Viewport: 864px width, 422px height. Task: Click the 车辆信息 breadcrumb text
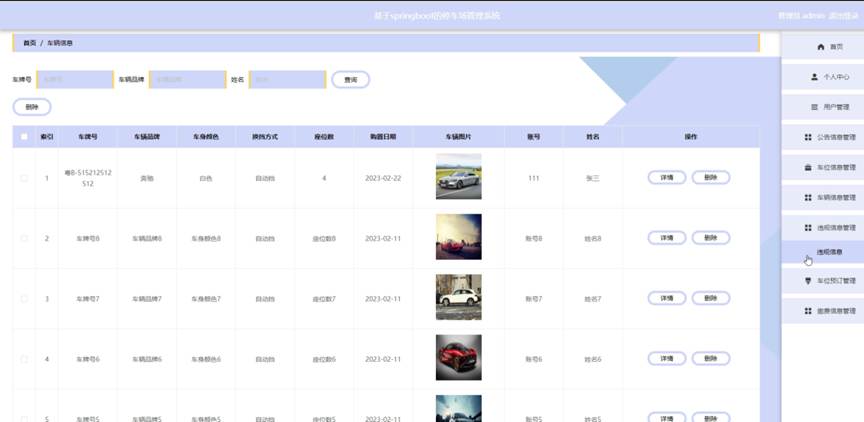[60, 43]
